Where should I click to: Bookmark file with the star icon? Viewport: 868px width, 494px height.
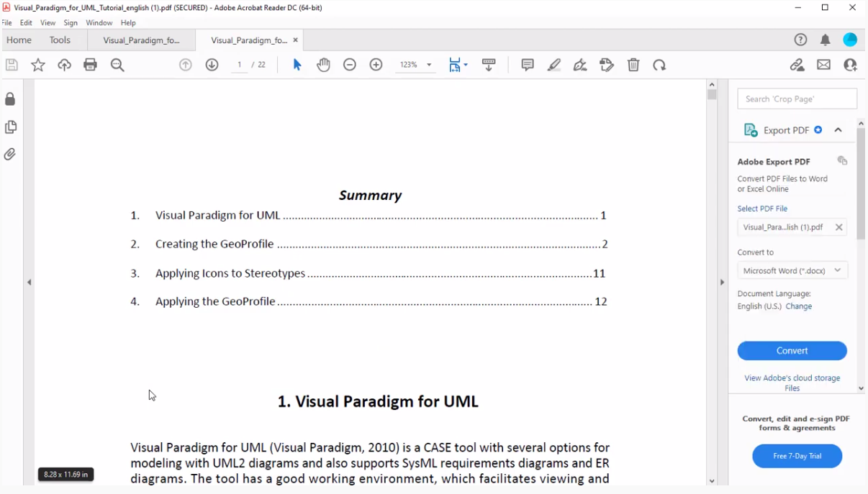(x=38, y=65)
